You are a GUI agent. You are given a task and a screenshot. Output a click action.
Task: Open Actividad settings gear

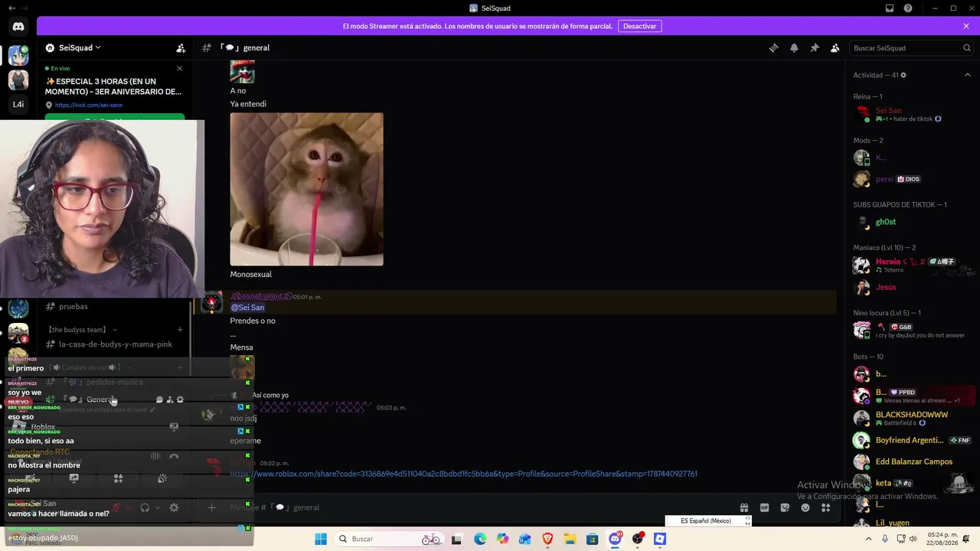pos(903,75)
